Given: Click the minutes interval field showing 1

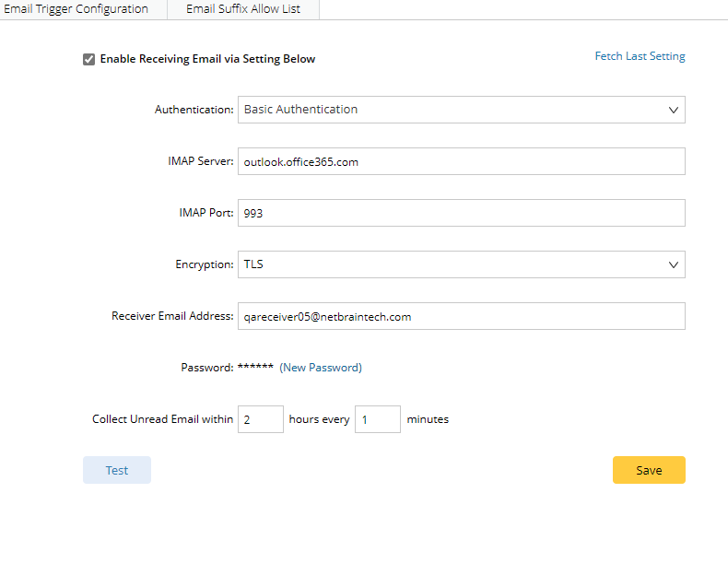Looking at the screenshot, I should click(377, 419).
